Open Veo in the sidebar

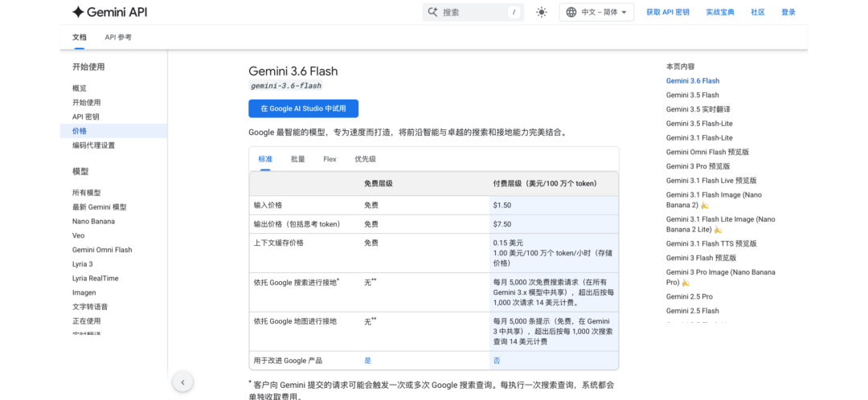[x=78, y=235]
